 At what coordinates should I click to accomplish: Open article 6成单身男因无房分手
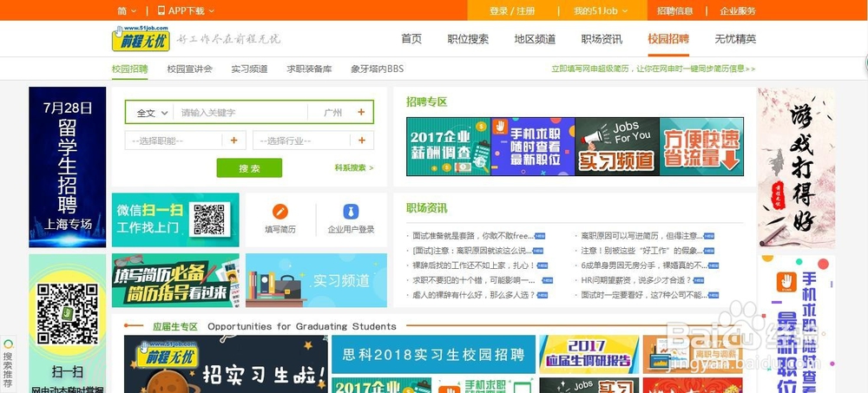point(644,265)
